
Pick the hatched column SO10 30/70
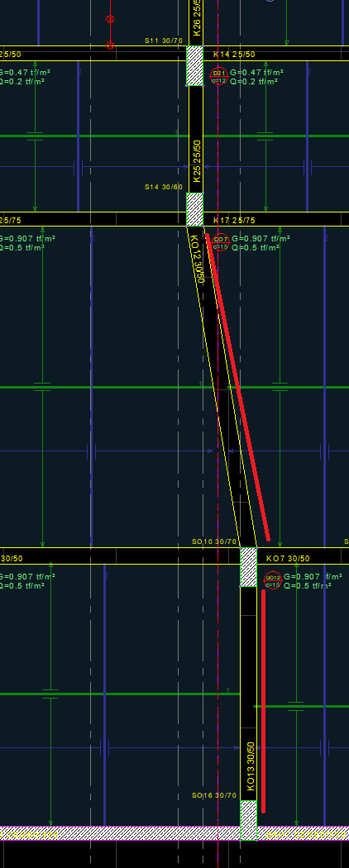[x=248, y=567]
